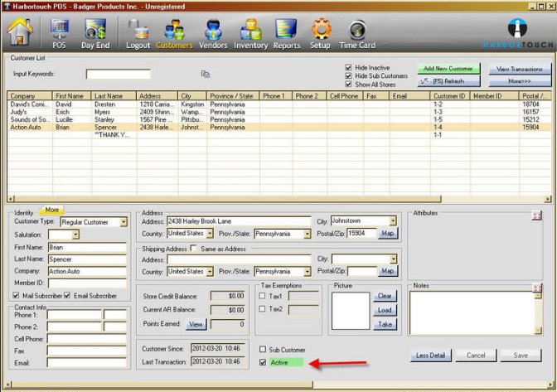Open the Salutation dropdown

pyautogui.click(x=75, y=235)
